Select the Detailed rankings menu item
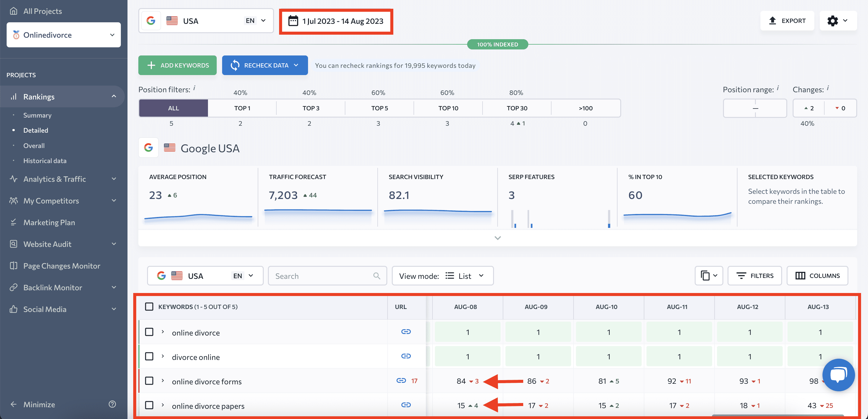The height and width of the screenshot is (419, 868). coord(35,130)
